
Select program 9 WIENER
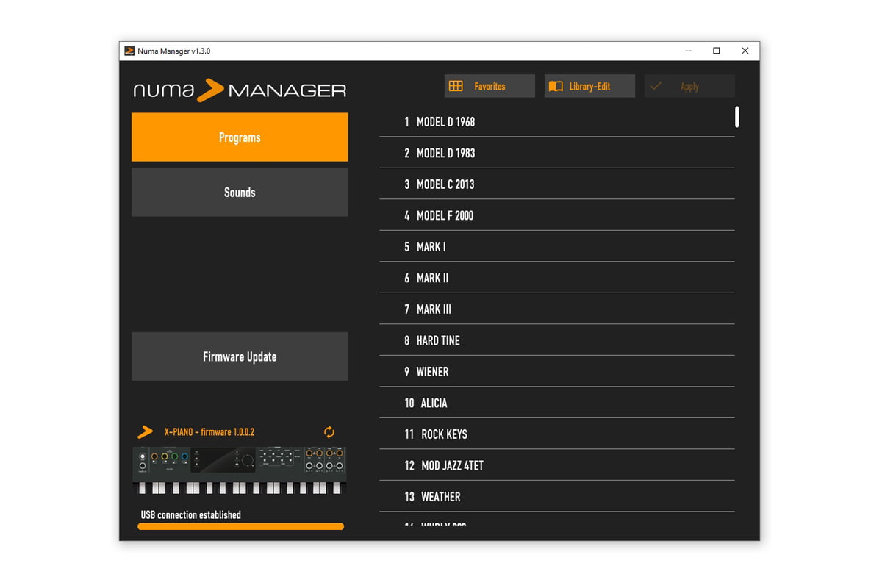556,372
